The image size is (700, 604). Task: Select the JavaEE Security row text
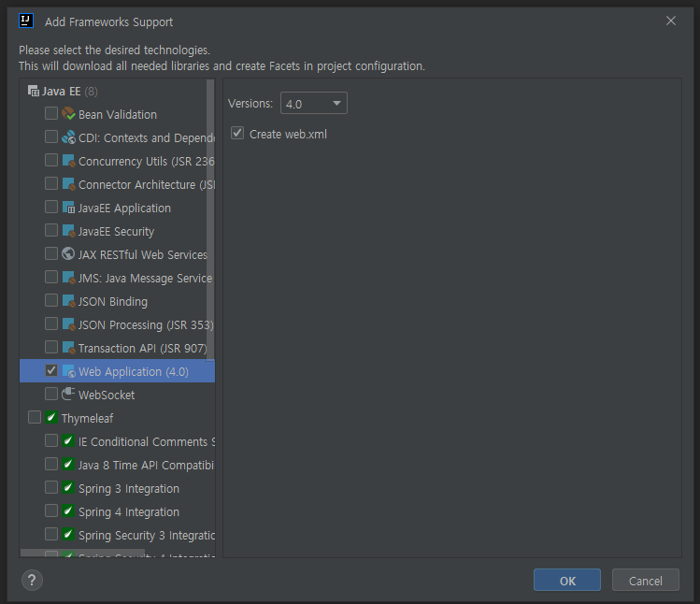(x=116, y=232)
